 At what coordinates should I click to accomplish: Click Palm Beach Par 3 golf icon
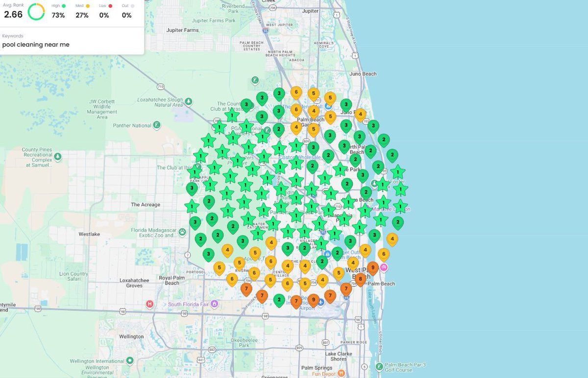[x=379, y=366]
